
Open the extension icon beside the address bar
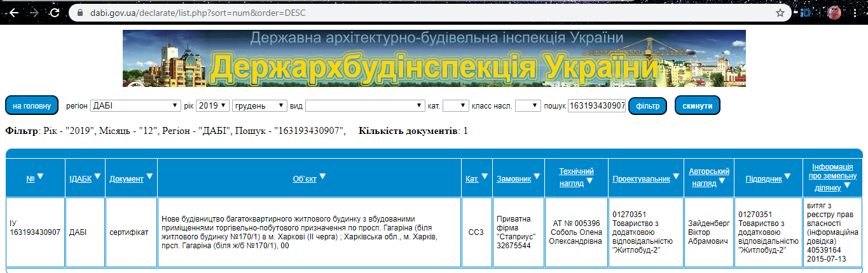[x=806, y=13]
